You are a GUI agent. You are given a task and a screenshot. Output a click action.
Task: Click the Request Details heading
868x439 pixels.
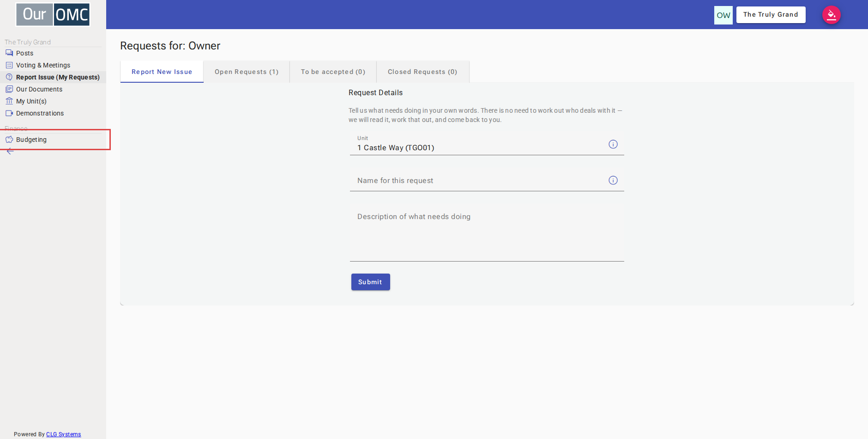pos(376,93)
